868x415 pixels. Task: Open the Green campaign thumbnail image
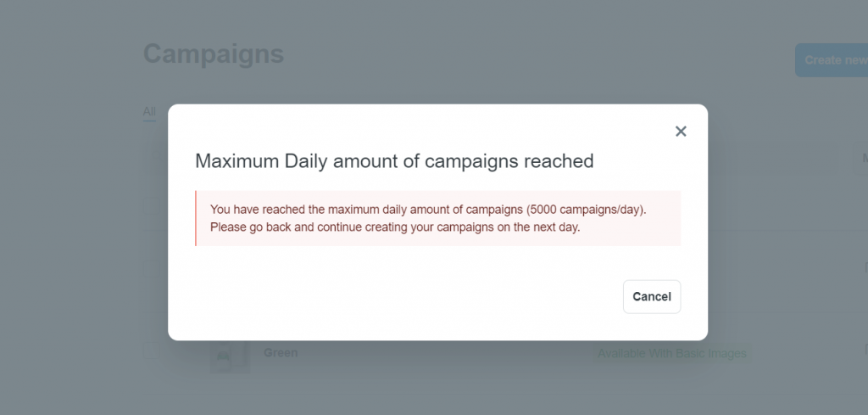230,355
